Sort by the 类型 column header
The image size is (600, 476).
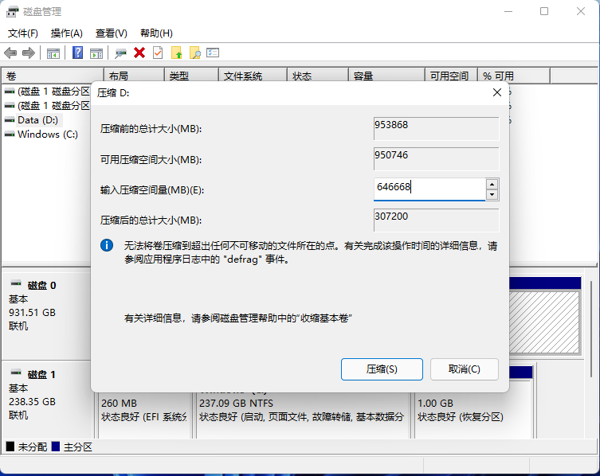point(191,76)
